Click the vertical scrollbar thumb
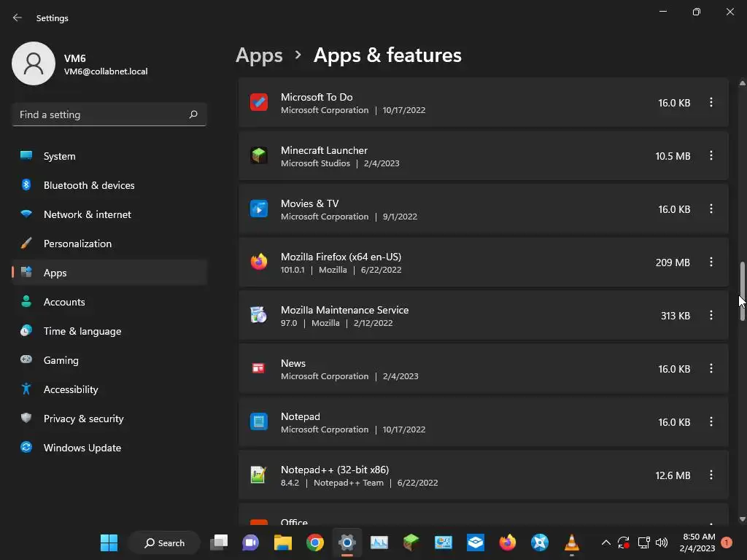 click(x=742, y=291)
